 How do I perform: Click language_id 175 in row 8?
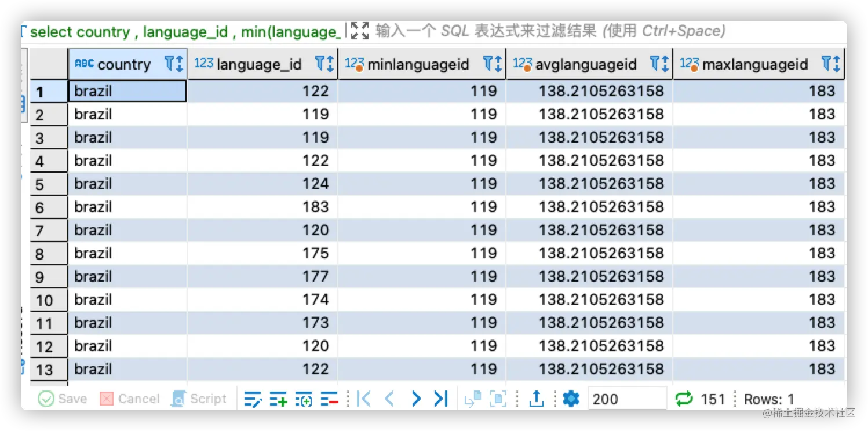[262, 253]
